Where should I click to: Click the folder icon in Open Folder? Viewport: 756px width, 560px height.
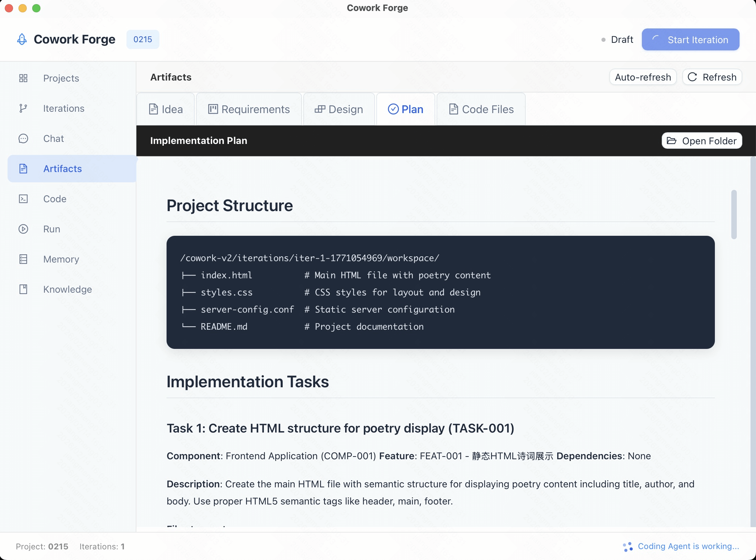coord(672,141)
